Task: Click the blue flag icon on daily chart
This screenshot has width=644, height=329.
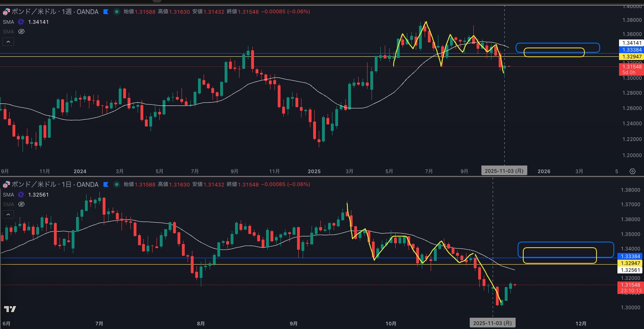Action: (106, 184)
